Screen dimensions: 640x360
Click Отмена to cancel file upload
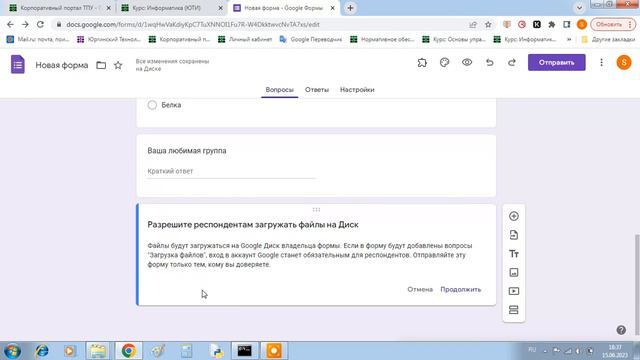[x=420, y=289]
